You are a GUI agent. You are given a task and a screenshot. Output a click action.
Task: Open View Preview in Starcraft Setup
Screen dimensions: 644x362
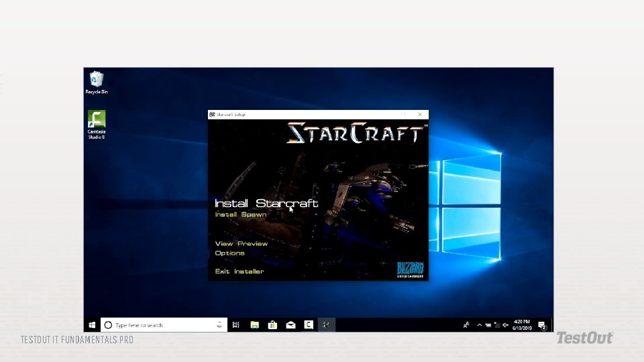click(241, 244)
